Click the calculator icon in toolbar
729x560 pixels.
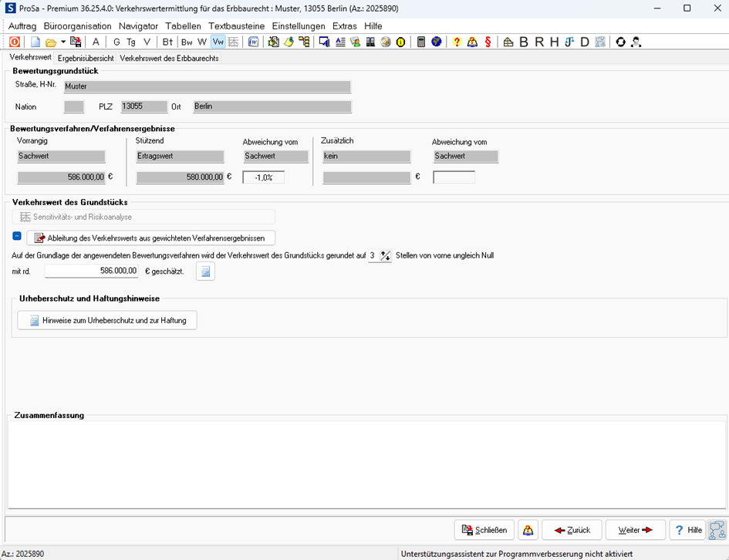(x=421, y=42)
